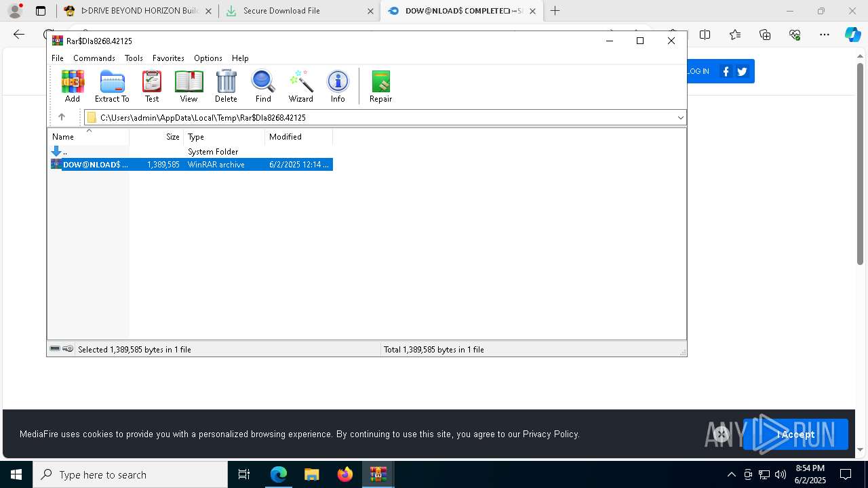The width and height of the screenshot is (868, 488).
Task: Click the Repair archive icon
Action: click(x=380, y=86)
